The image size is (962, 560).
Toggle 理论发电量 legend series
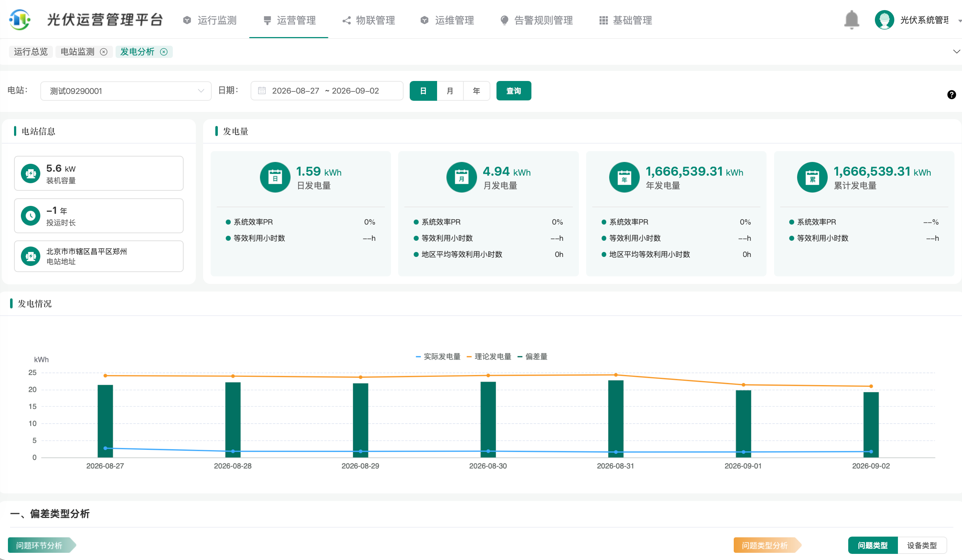pyautogui.click(x=489, y=357)
